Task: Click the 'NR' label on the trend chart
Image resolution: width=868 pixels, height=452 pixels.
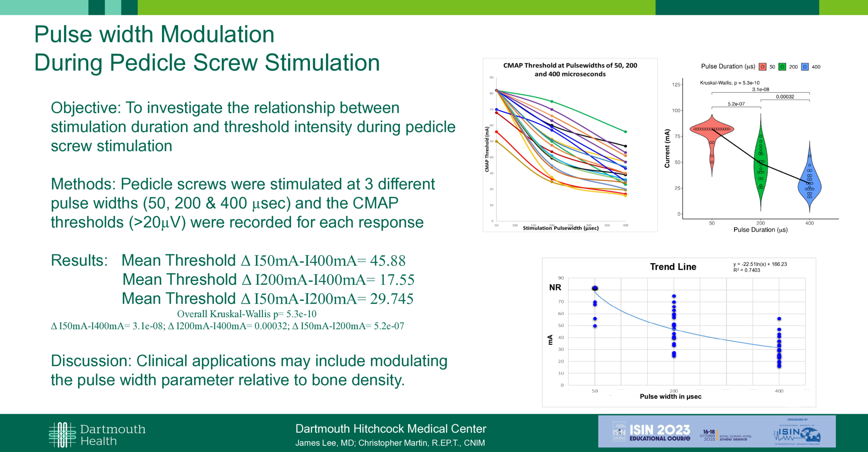Action: click(555, 288)
